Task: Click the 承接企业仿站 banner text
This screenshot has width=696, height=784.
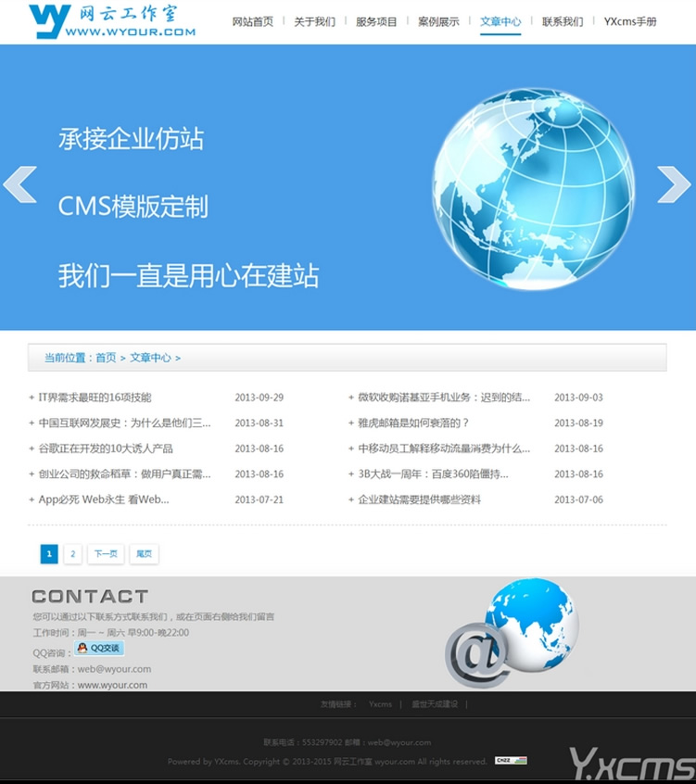Action: coord(131,138)
